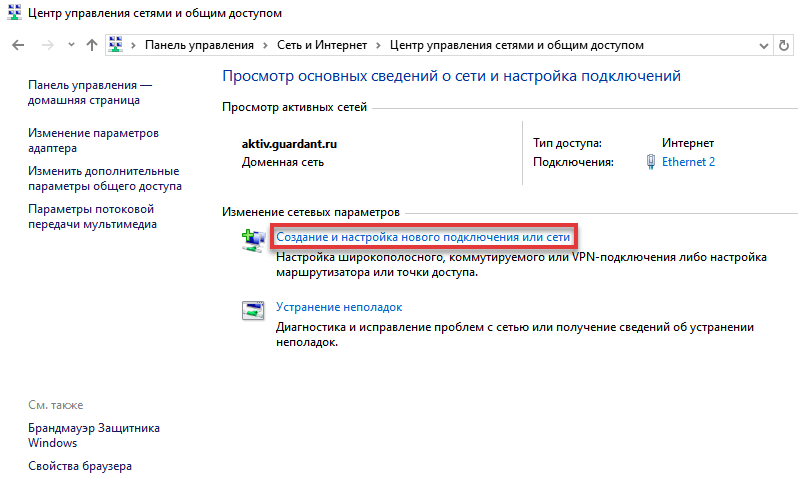Click the Ethernet 2 adapter plug icon

click(650, 162)
